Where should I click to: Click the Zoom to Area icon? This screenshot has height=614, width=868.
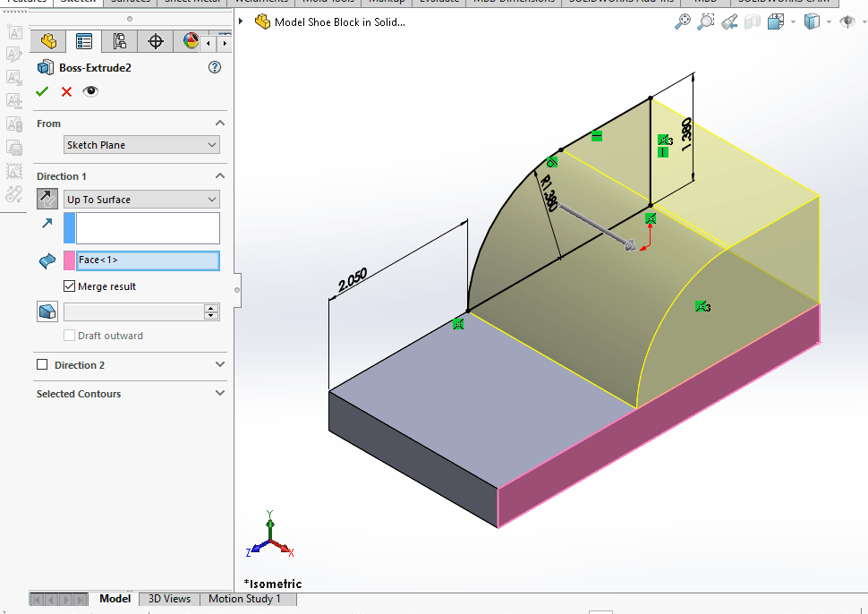(706, 21)
